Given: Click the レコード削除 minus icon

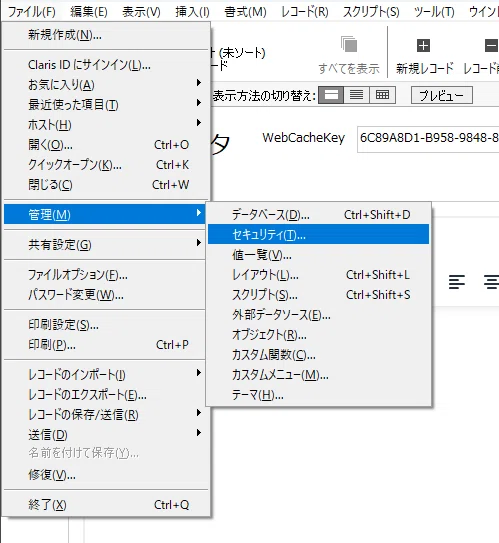Looking at the screenshot, I should pyautogui.click(x=491, y=45).
